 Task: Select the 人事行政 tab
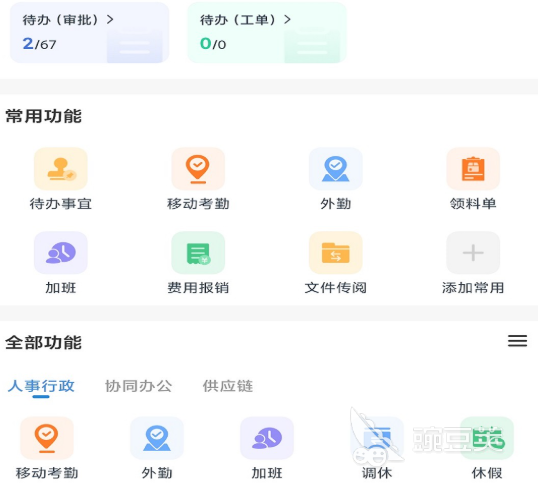click(x=41, y=386)
